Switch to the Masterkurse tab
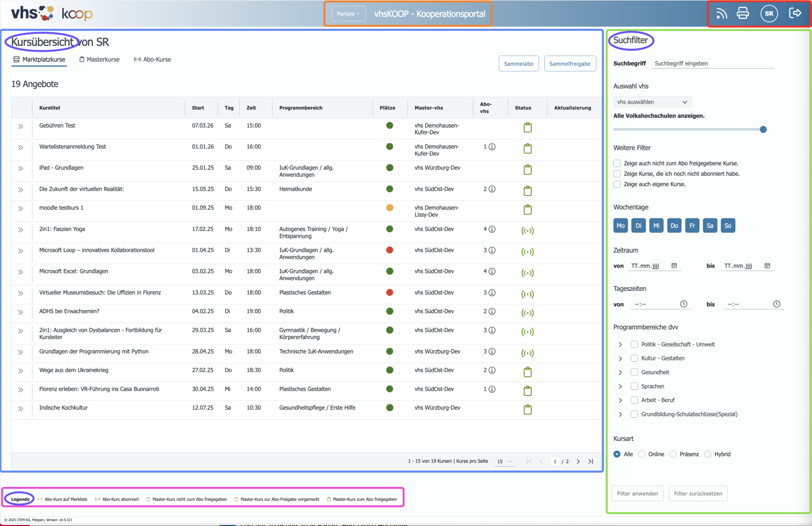The width and height of the screenshot is (812, 526). [100, 59]
